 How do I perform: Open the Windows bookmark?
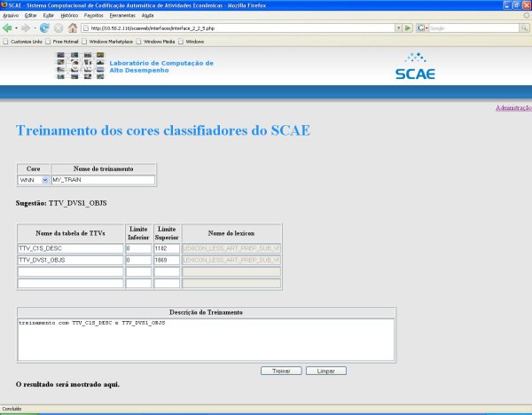tap(192, 42)
